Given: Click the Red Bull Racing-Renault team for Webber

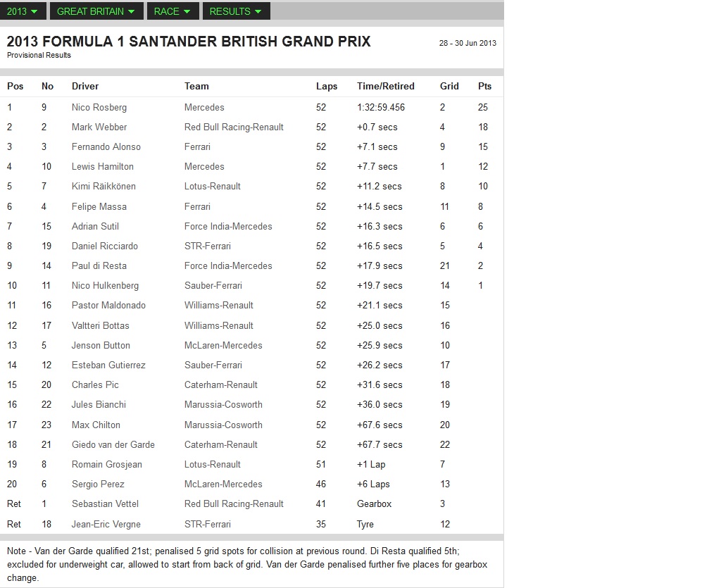Looking at the screenshot, I should (234, 127).
